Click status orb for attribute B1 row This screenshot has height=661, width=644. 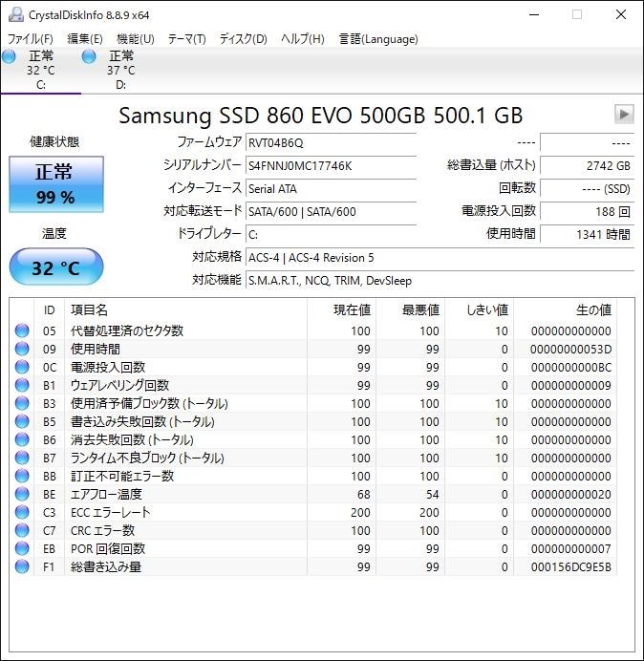tap(22, 385)
